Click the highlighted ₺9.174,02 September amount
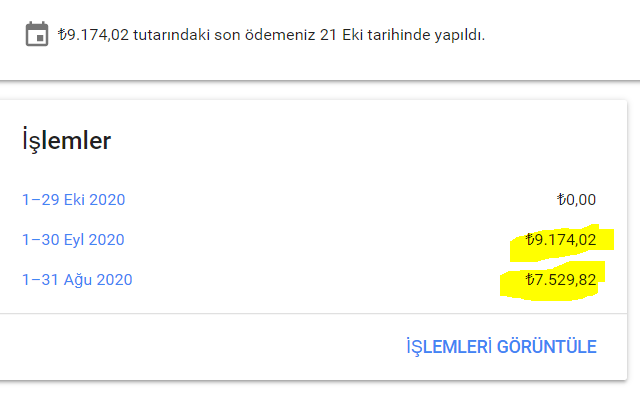 [561, 240]
